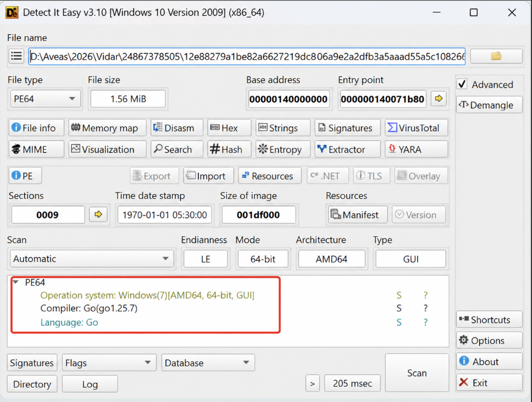Viewport: 532px width, 402px height.
Task: Click the Demangle button
Action: click(x=489, y=105)
